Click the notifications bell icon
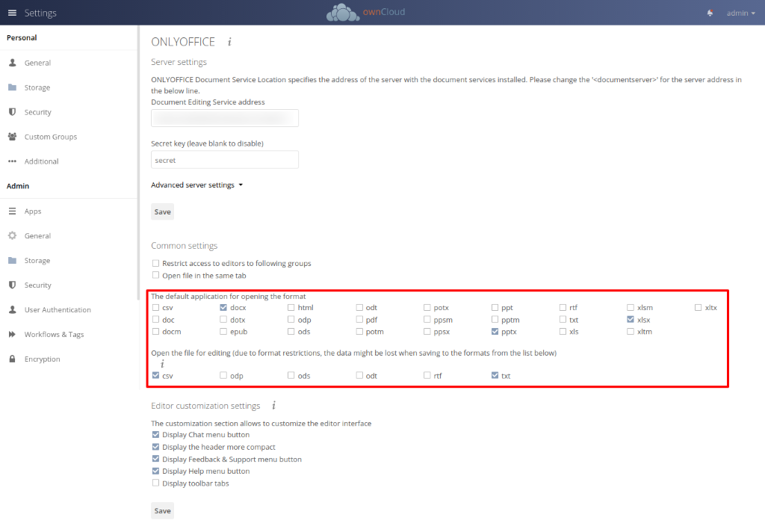Viewport: 765px width, 532px height. (709, 13)
